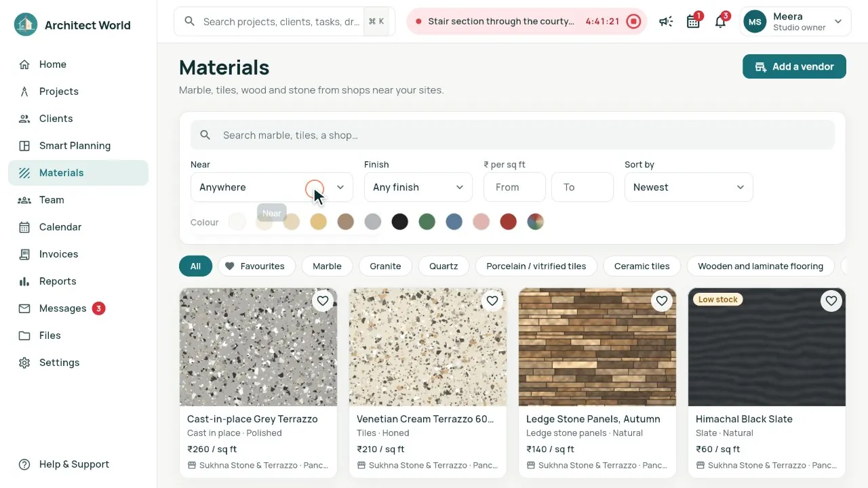This screenshot has width=868, height=488.
Task: Open the calendar icon with badge in the header
Action: [693, 22]
